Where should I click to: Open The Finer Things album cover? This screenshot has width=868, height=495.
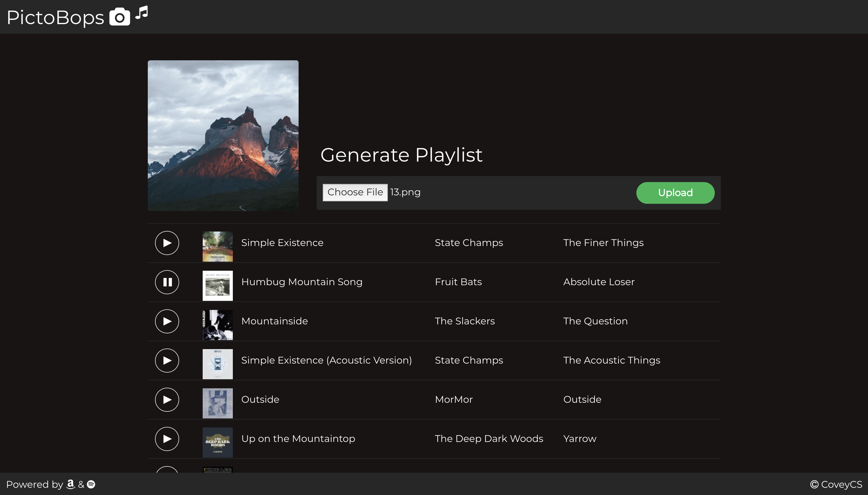pyautogui.click(x=218, y=247)
